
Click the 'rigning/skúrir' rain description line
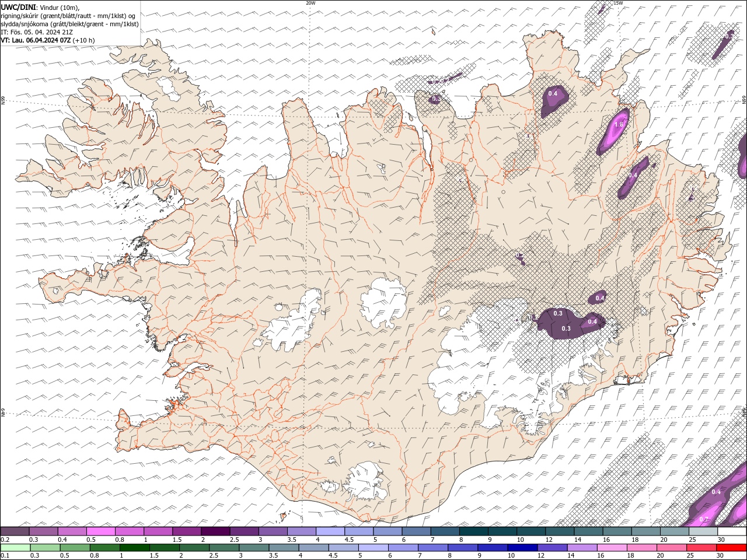68,15
